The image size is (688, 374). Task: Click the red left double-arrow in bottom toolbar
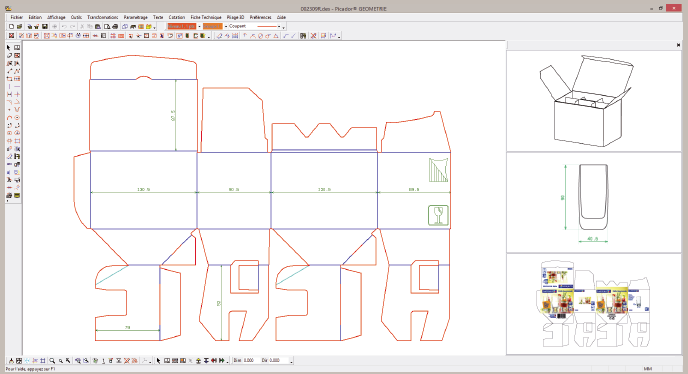pyautogui.click(x=214, y=360)
